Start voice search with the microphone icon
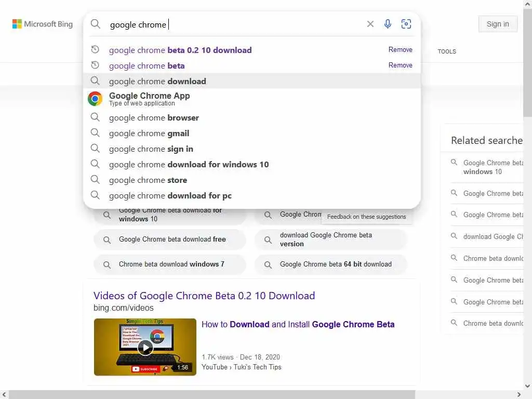The height and width of the screenshot is (399, 532). pos(388,24)
